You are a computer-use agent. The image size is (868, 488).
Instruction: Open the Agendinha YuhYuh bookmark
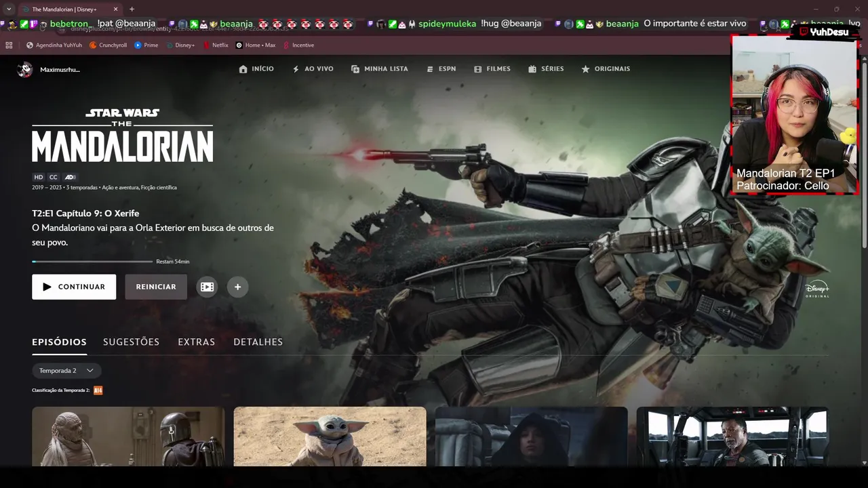(54, 45)
